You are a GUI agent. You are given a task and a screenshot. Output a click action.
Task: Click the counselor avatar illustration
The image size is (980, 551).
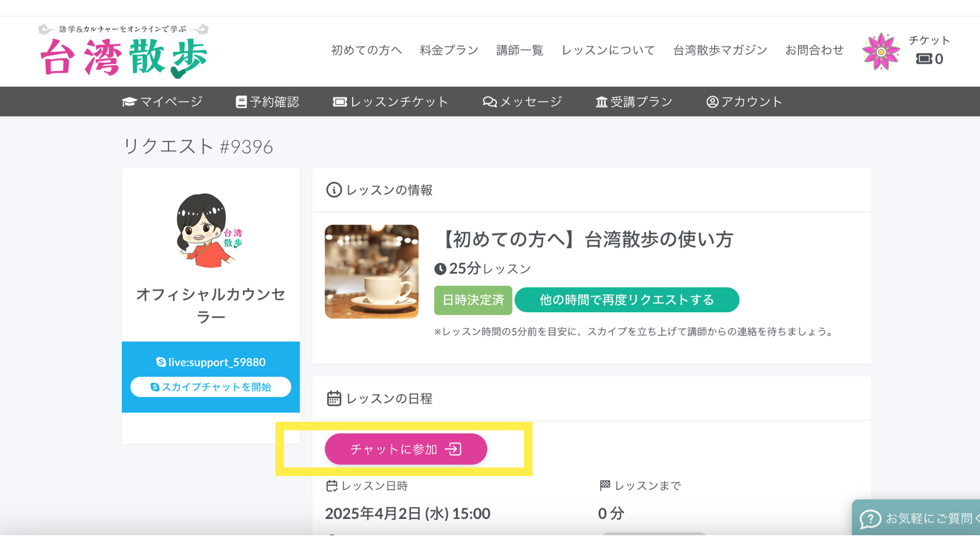209,231
